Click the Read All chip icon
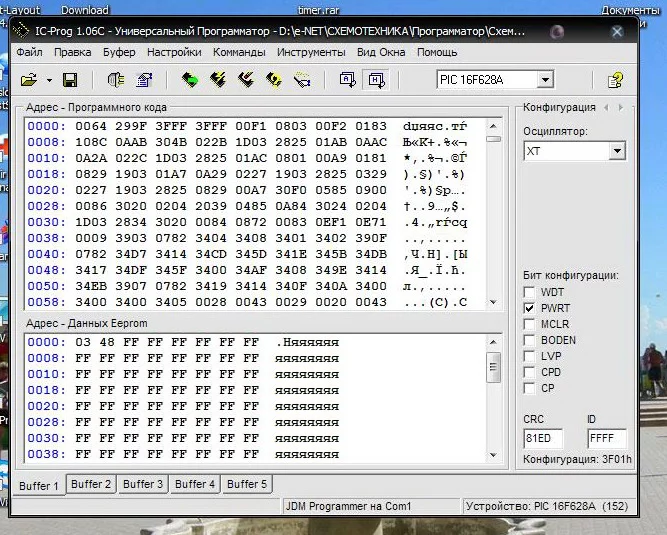667x535 pixels. click(189, 80)
